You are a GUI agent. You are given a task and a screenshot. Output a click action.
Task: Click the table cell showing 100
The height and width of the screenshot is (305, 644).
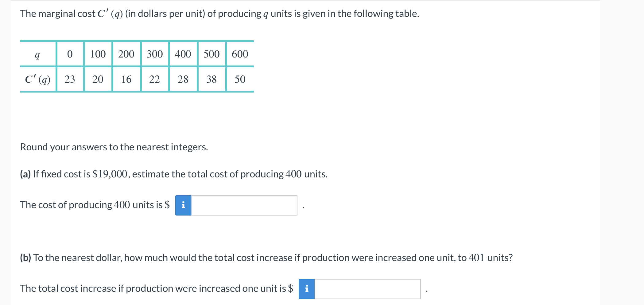click(98, 54)
